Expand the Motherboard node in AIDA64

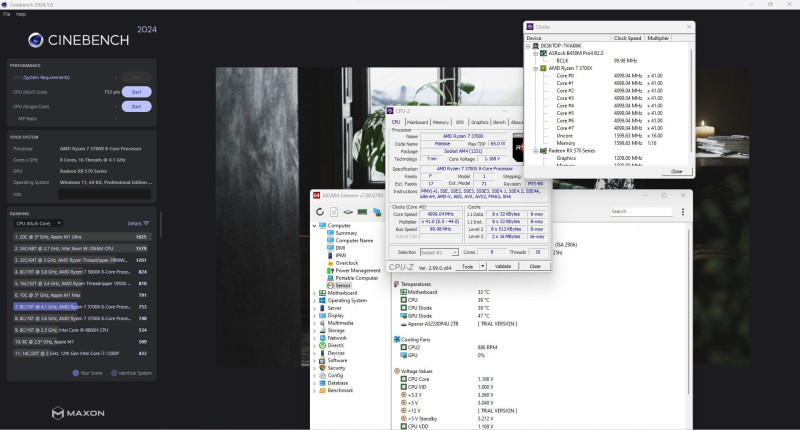point(314,293)
